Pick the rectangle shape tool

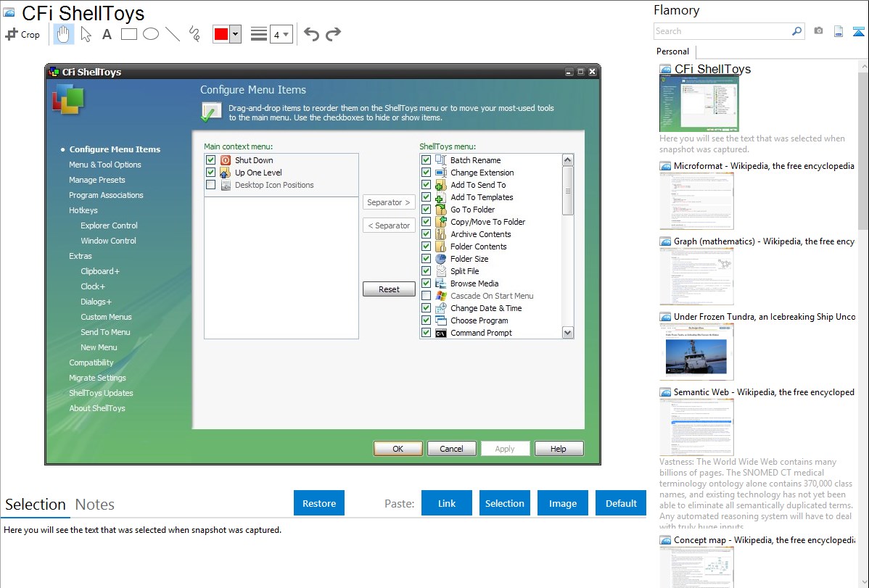[x=128, y=34]
